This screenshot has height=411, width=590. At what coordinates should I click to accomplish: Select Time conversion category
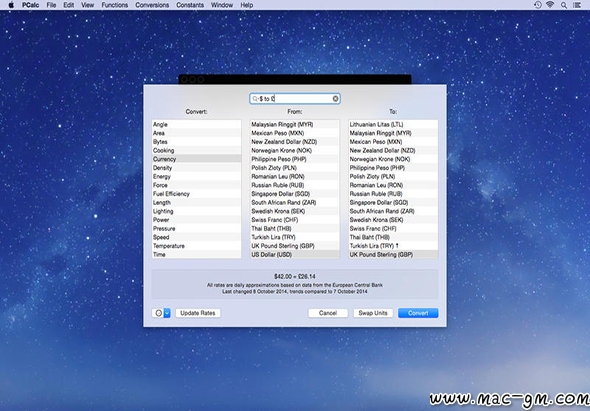click(196, 254)
